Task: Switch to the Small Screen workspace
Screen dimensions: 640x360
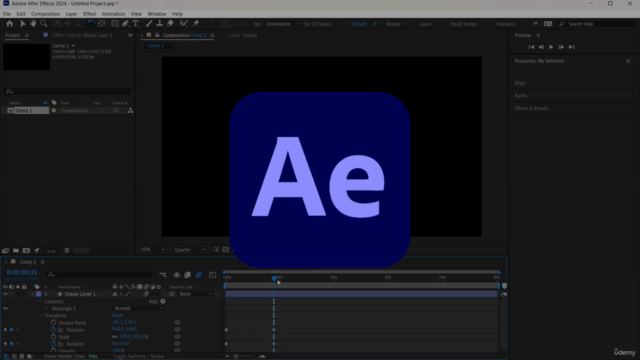Action: (464, 24)
